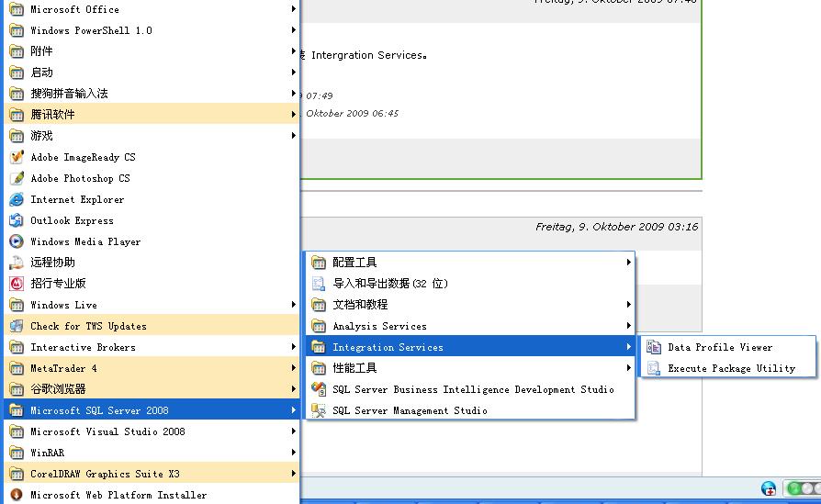Click the Adobe Photoshop CS icon
The width and height of the screenshot is (821, 504).
pyautogui.click(x=16, y=178)
